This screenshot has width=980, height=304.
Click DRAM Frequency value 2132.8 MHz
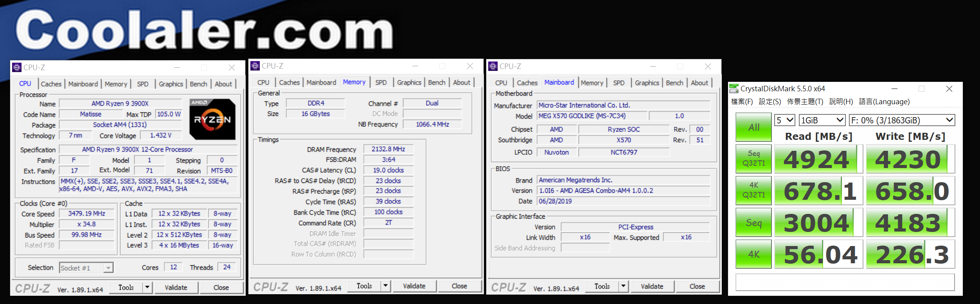tap(388, 149)
